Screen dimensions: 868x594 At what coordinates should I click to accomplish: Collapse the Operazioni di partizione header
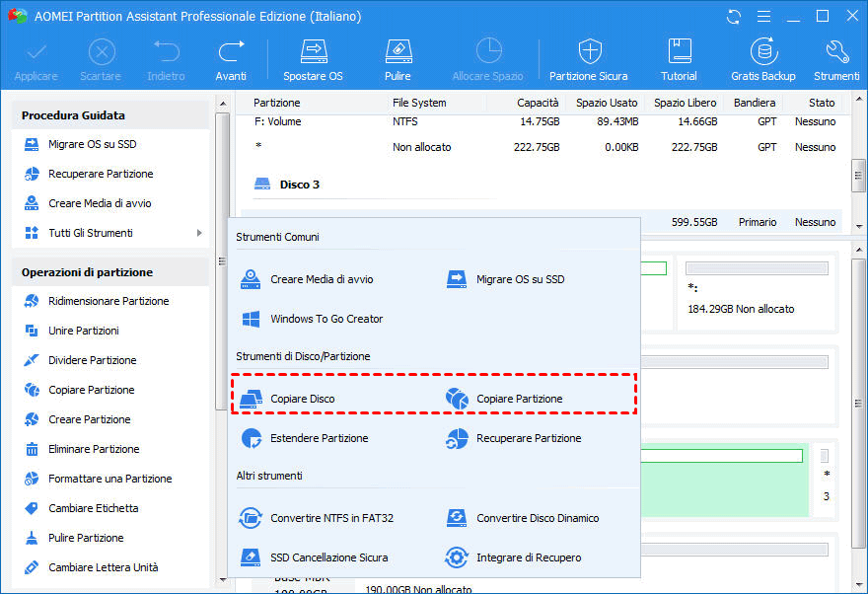pyautogui.click(x=110, y=272)
